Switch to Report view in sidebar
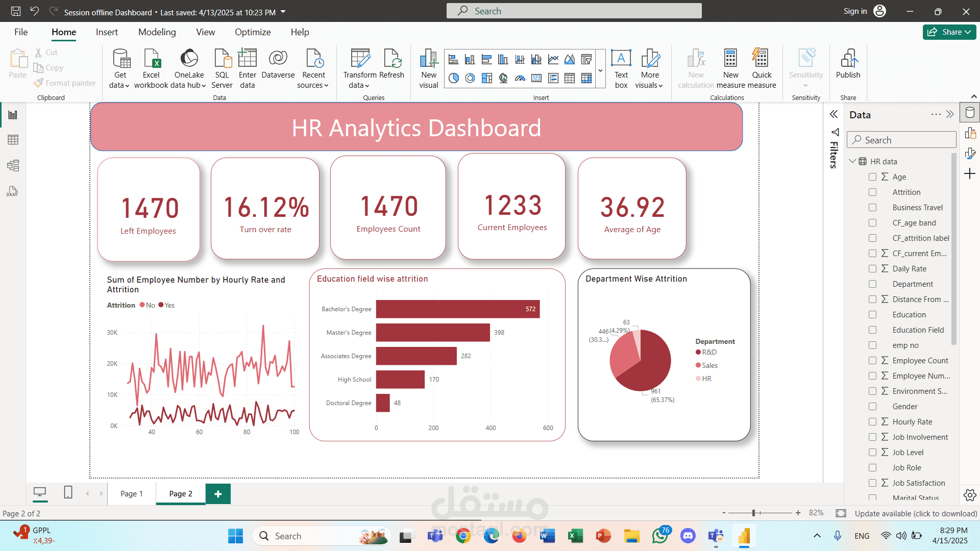980x551 pixels. [x=13, y=115]
